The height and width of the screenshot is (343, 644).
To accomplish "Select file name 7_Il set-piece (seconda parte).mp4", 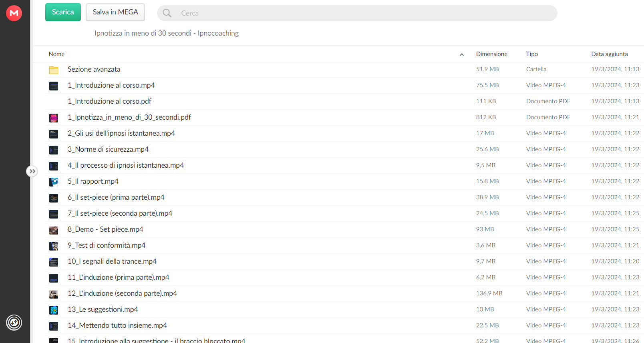I will tap(120, 213).
